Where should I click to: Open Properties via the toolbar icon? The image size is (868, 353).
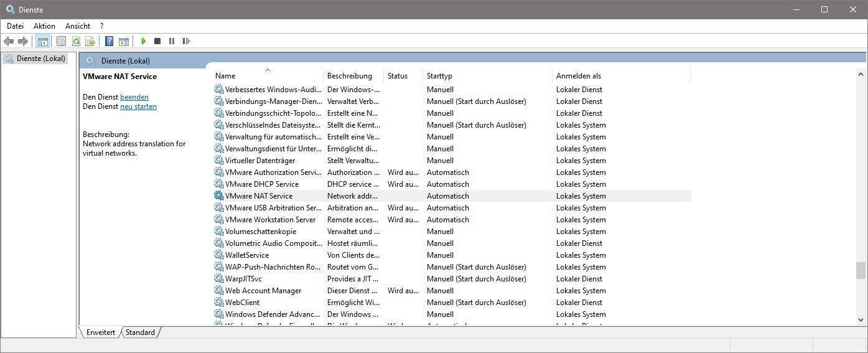[61, 41]
